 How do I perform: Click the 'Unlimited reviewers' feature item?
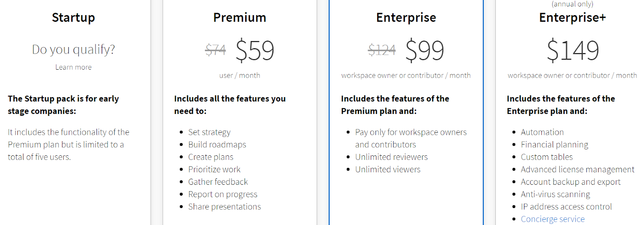click(x=391, y=157)
